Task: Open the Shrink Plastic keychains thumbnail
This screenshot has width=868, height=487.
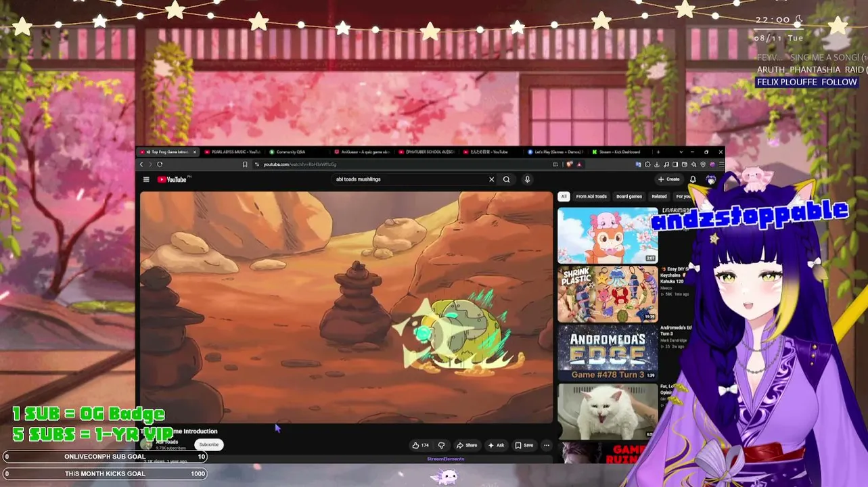Action: tap(608, 294)
